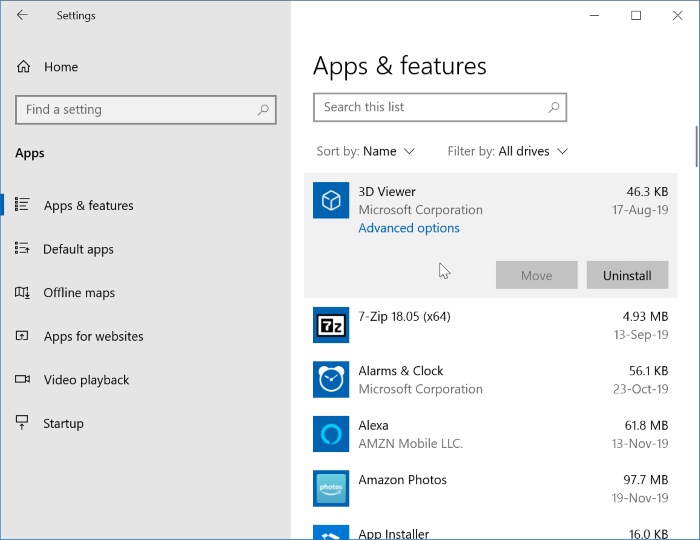Click the Search this list field
Image resolution: width=700 pixels, height=540 pixels.
[x=440, y=107]
